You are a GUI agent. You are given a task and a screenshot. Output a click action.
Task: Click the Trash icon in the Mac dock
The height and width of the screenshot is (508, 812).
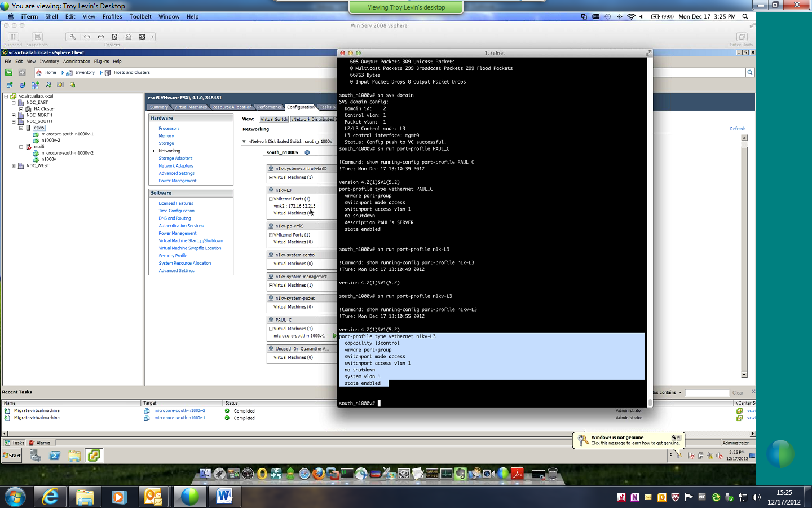(x=553, y=474)
